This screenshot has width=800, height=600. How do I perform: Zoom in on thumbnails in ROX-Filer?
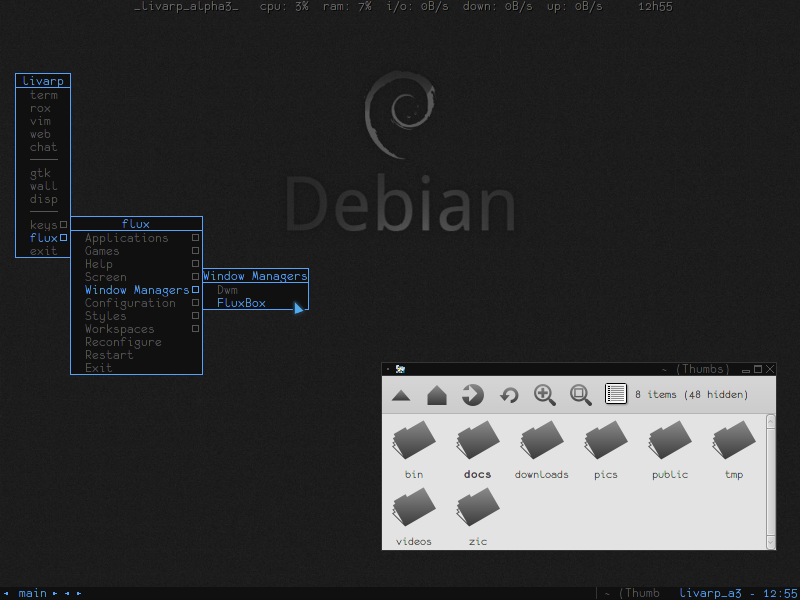544,395
